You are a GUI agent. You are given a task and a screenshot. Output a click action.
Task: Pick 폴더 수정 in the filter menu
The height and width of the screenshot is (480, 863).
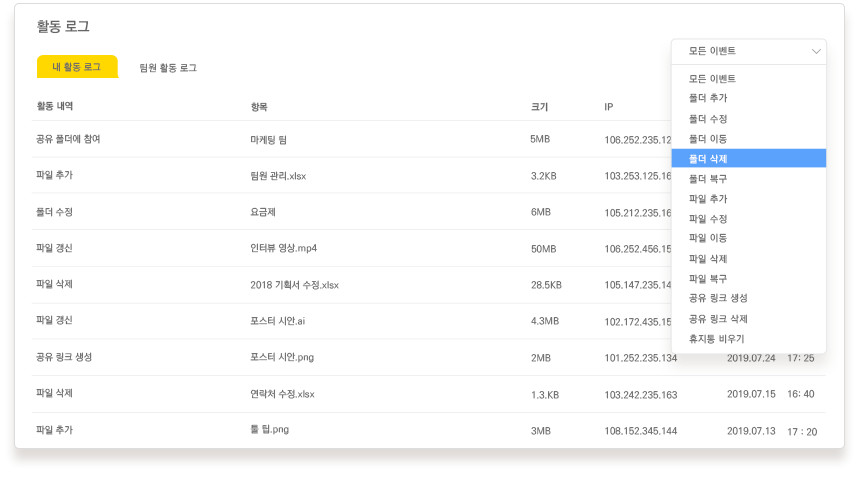pos(708,118)
